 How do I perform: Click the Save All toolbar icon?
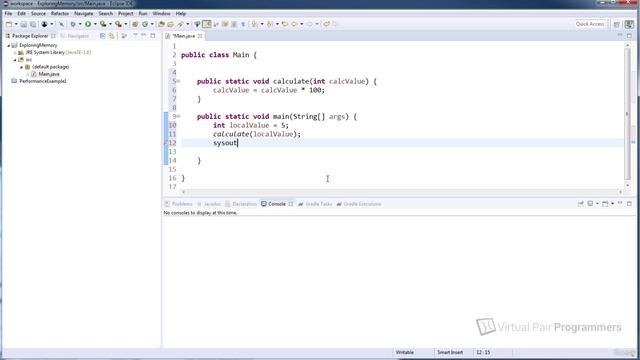33,24
